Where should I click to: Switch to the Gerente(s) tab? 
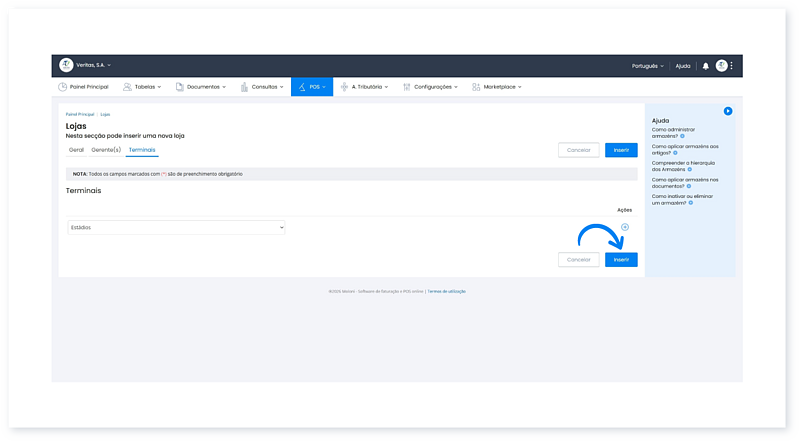(x=106, y=149)
